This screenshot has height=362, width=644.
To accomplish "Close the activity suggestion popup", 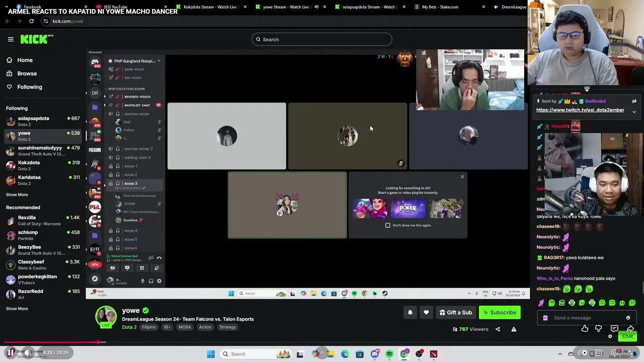I will click(x=462, y=177).
